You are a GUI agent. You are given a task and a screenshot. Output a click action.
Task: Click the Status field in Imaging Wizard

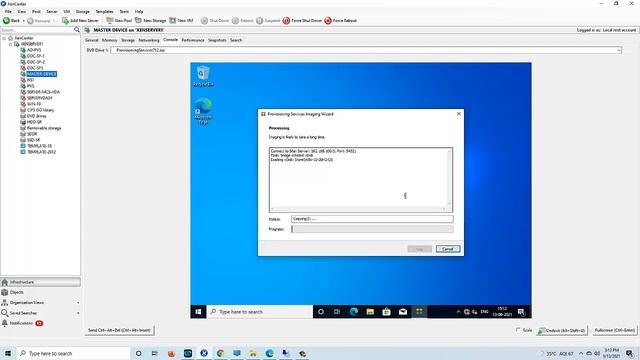point(372,219)
